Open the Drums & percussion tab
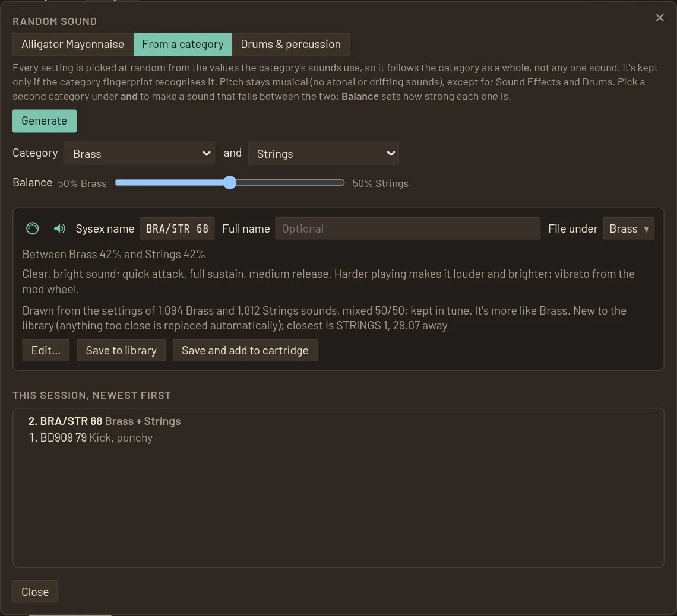Viewport: 677px width, 616px height. coord(290,45)
